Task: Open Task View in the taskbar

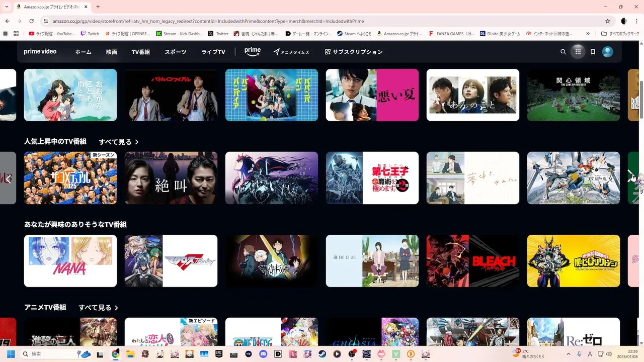Action: pyautogui.click(x=101, y=354)
